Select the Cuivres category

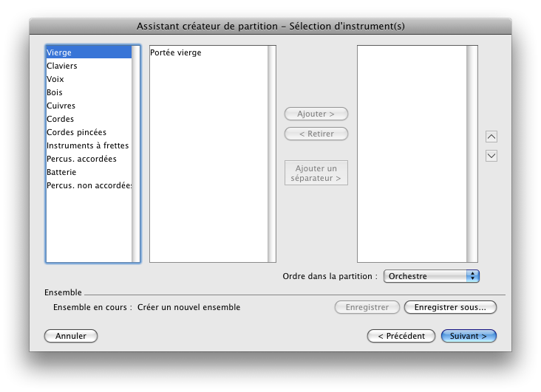[61, 106]
